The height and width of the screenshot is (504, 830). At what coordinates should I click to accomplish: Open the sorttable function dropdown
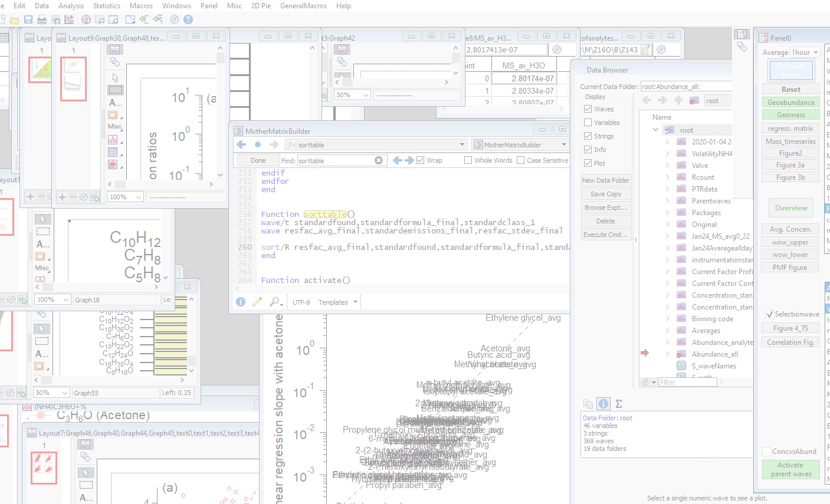tap(376, 145)
